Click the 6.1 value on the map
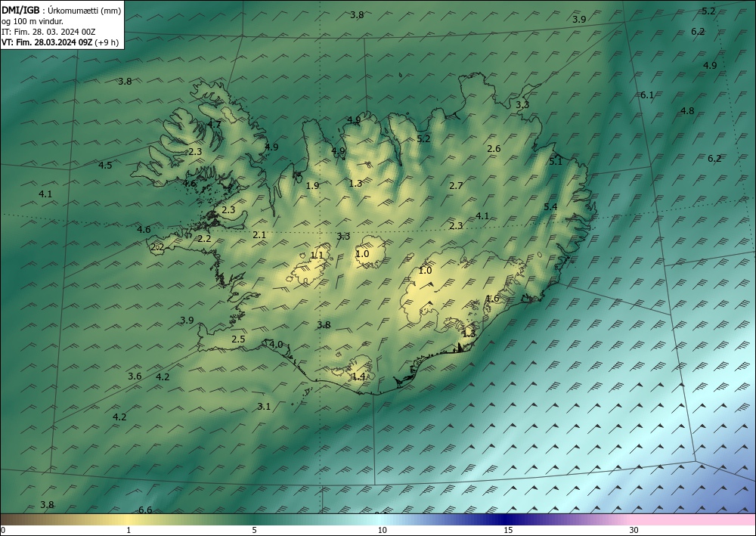This screenshot has height=536, width=756. pyautogui.click(x=647, y=95)
